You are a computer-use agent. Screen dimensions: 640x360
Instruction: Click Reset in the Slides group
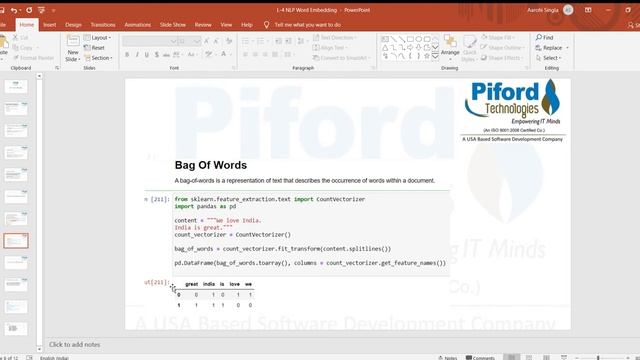[94, 48]
